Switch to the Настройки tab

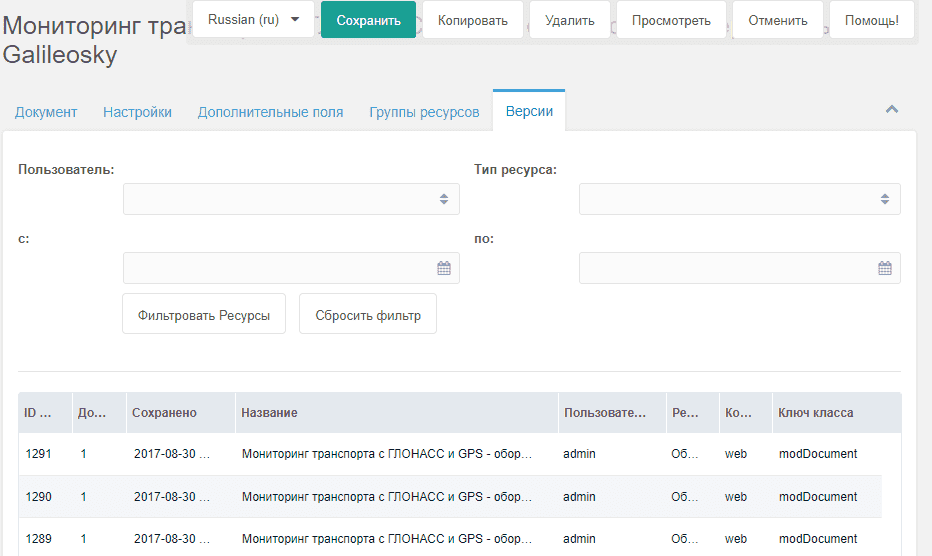(137, 112)
